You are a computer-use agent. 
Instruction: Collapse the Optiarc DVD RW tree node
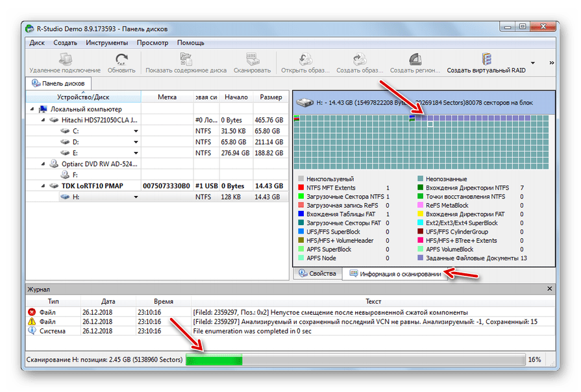pos(43,164)
